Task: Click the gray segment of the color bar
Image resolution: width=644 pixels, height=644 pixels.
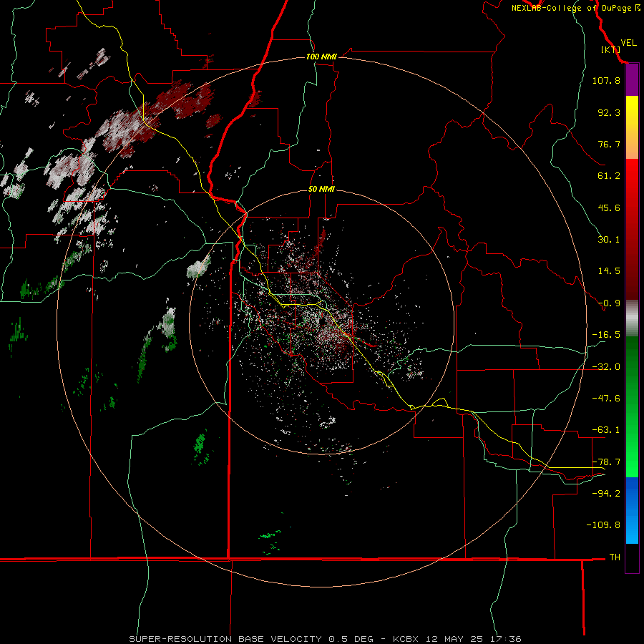Action: (632, 318)
